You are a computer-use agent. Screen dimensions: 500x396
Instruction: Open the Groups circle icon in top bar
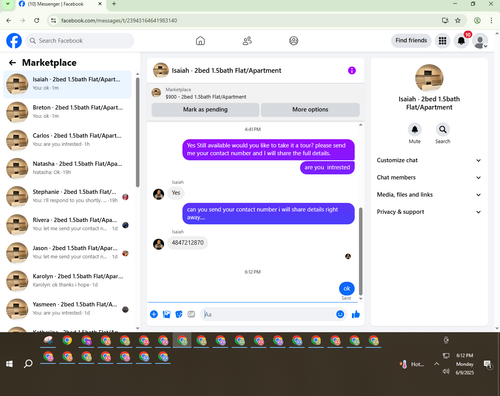294,41
